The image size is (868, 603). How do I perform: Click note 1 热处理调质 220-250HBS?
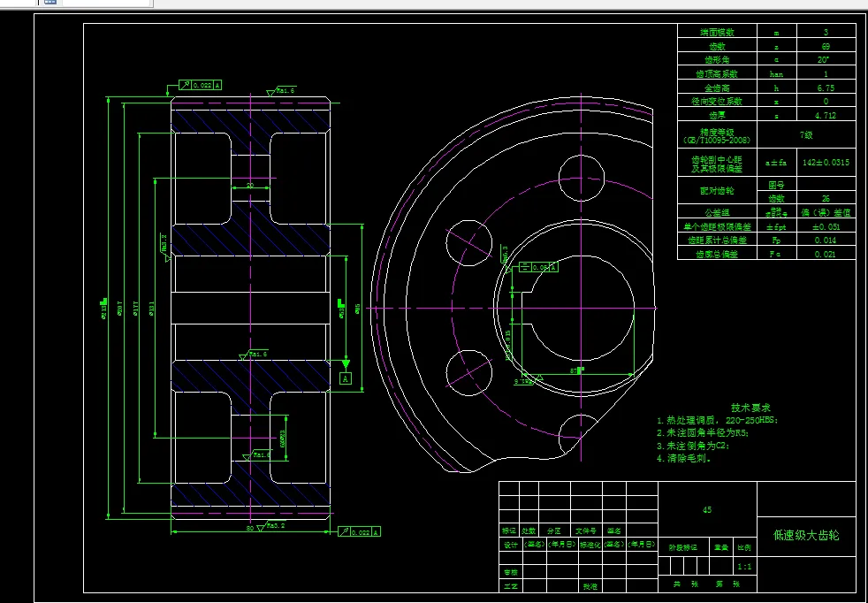coord(718,420)
